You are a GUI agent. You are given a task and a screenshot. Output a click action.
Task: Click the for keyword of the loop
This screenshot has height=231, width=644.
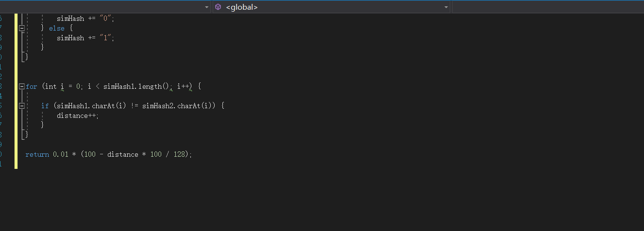click(x=32, y=86)
